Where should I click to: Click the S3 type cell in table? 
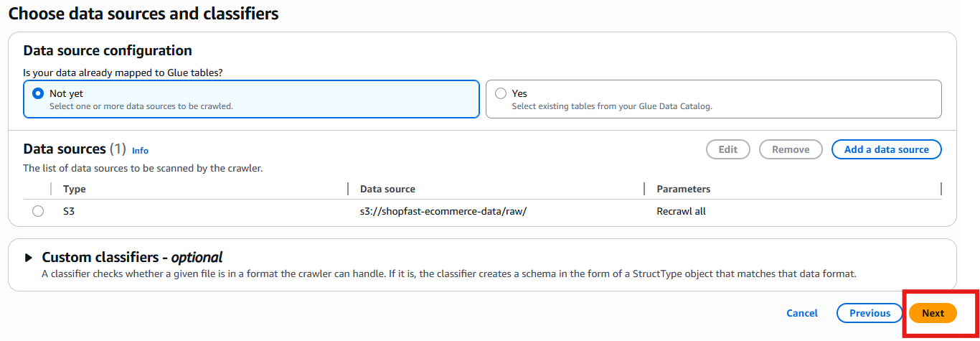(69, 212)
